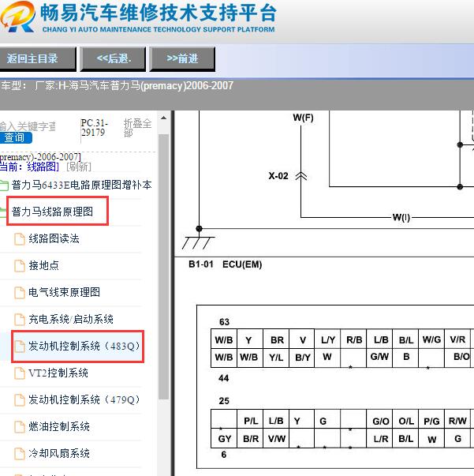Click the G/O cell in the lower table
Screen dimensions: 474x476
(x=380, y=421)
